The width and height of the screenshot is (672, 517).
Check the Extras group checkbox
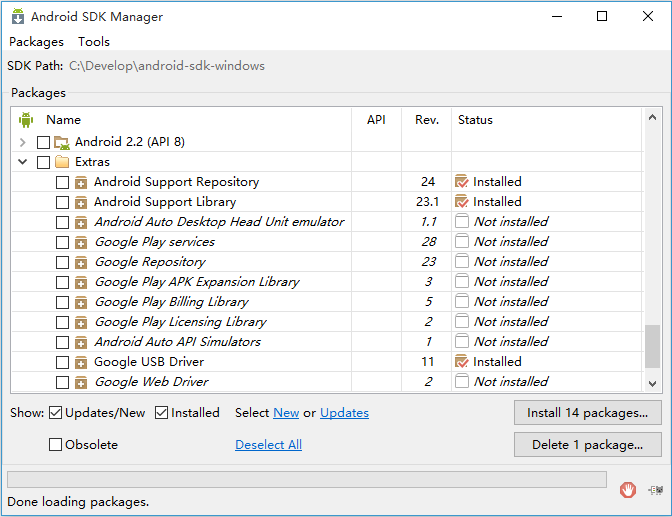pos(43,162)
